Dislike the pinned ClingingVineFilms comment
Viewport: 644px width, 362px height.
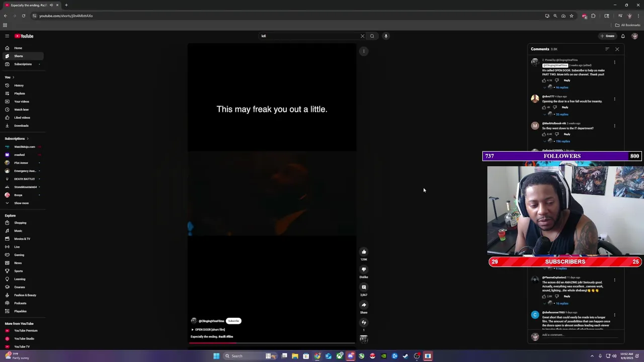pyautogui.click(x=556, y=80)
